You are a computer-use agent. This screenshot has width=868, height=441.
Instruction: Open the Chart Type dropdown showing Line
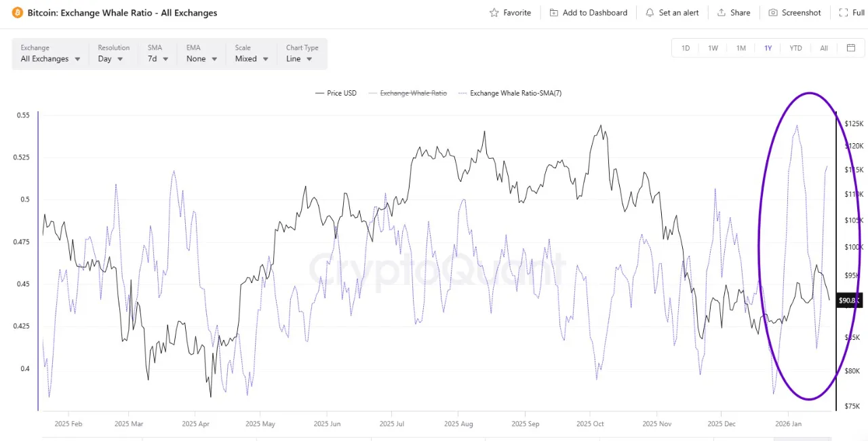coord(298,58)
